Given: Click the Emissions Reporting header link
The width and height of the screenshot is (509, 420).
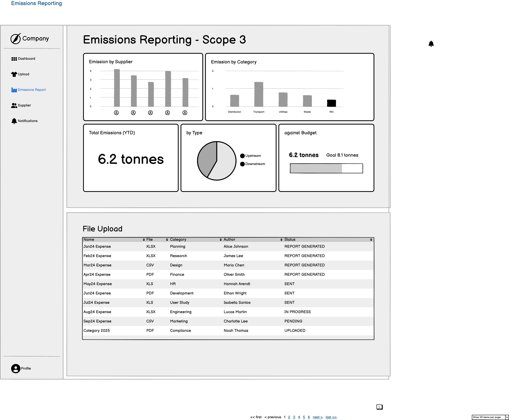Looking at the screenshot, I should 37,3.
